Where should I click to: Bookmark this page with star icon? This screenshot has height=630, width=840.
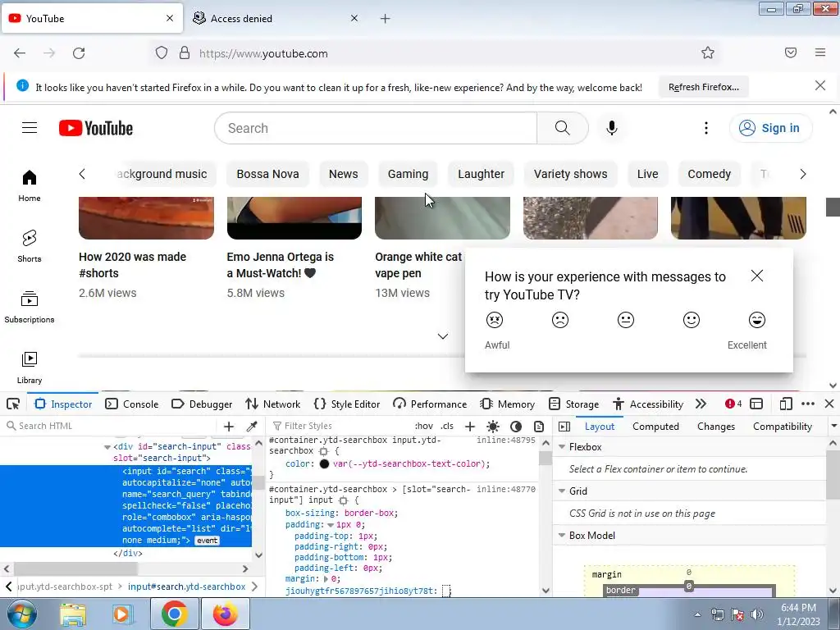[708, 53]
